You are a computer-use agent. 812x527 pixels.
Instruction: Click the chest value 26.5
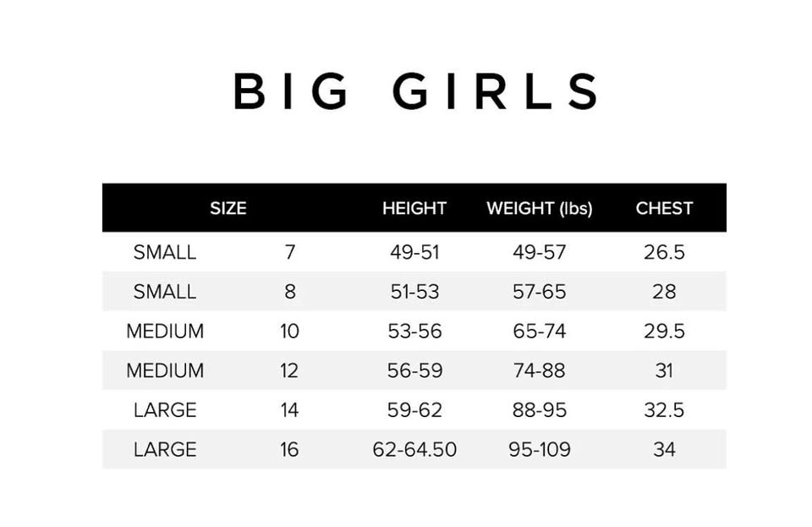(664, 252)
